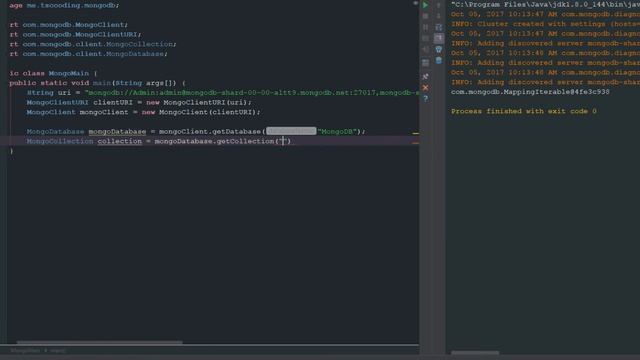Click the "MongoDB" string literal
This screenshot has width=640, height=360.
point(337,131)
